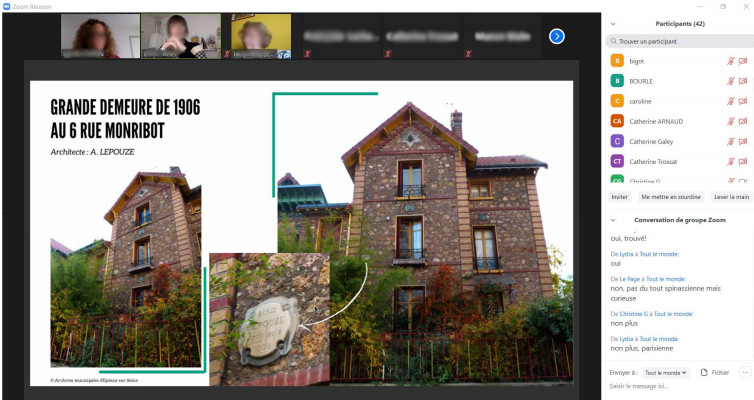Image resolution: width=754 pixels, height=400 pixels.
Task: Select the highlighted speaker video thumbnail
Action: pyautogui.click(x=181, y=36)
